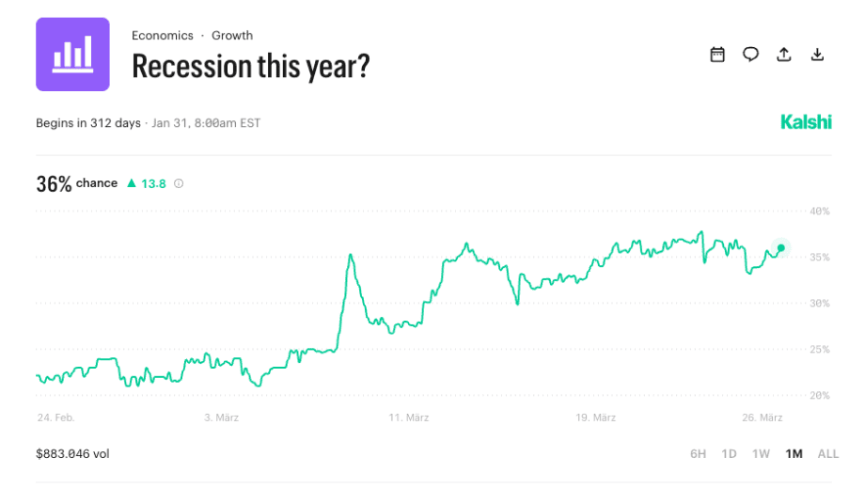Screen dimensions: 865x504
Task: Click the green up-triangle change indicator
Action: point(132,183)
